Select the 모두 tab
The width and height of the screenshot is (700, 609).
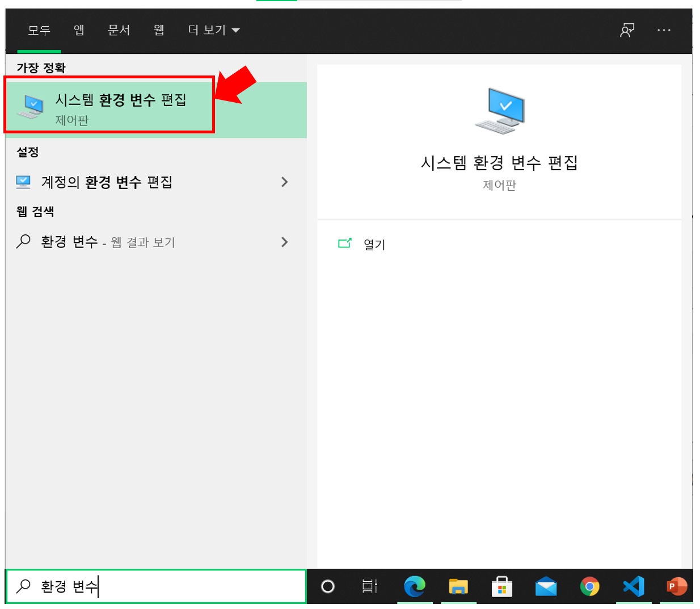[39, 30]
